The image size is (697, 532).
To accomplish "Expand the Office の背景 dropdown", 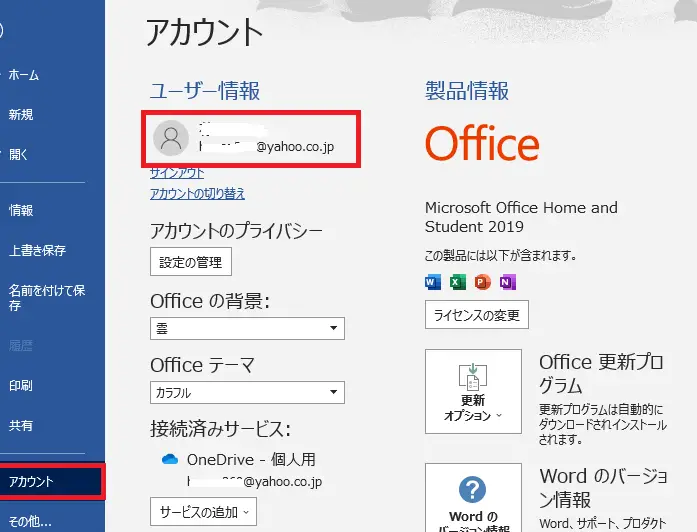I will pyautogui.click(x=247, y=329).
